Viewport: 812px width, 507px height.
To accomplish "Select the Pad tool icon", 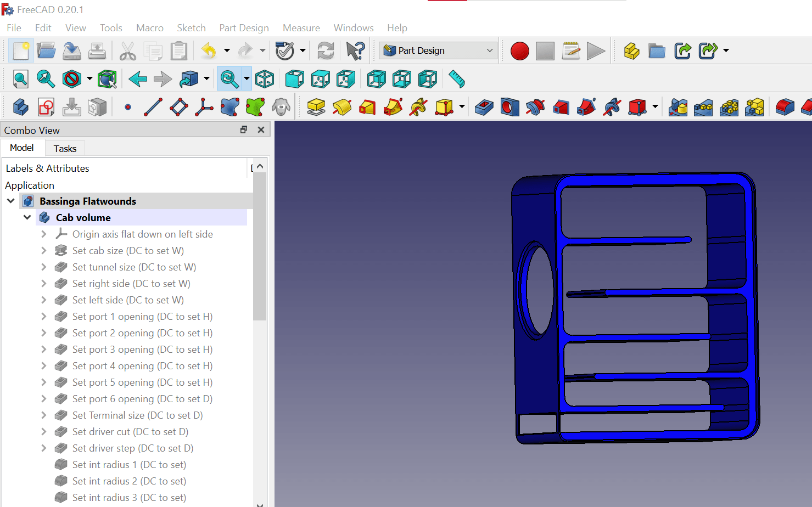I will [x=316, y=107].
